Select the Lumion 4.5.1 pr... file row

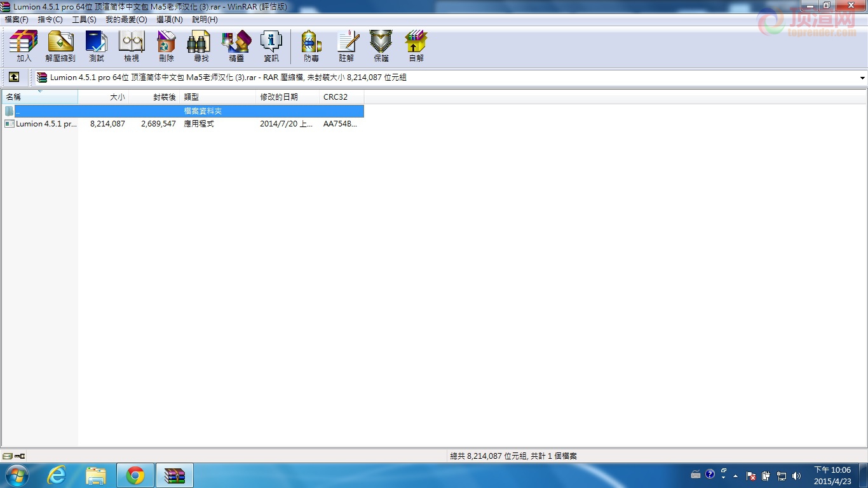(x=183, y=124)
